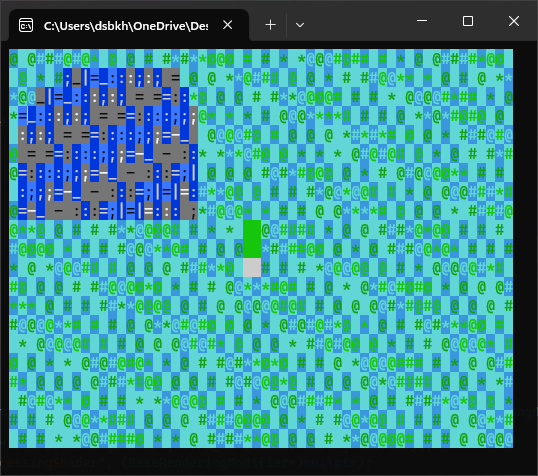Screen dimensions: 538x476
Task: Click the bottom-right @ character of the map
Action: [508, 439]
